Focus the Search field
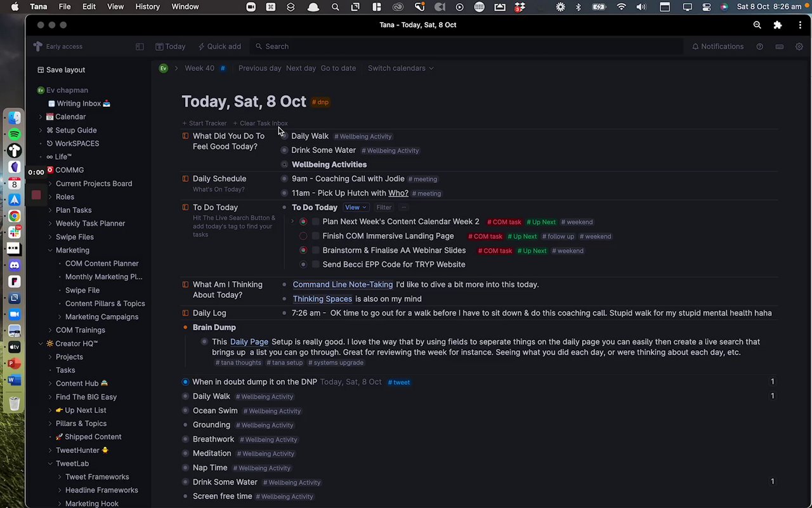This screenshot has width=812, height=508. click(x=277, y=46)
